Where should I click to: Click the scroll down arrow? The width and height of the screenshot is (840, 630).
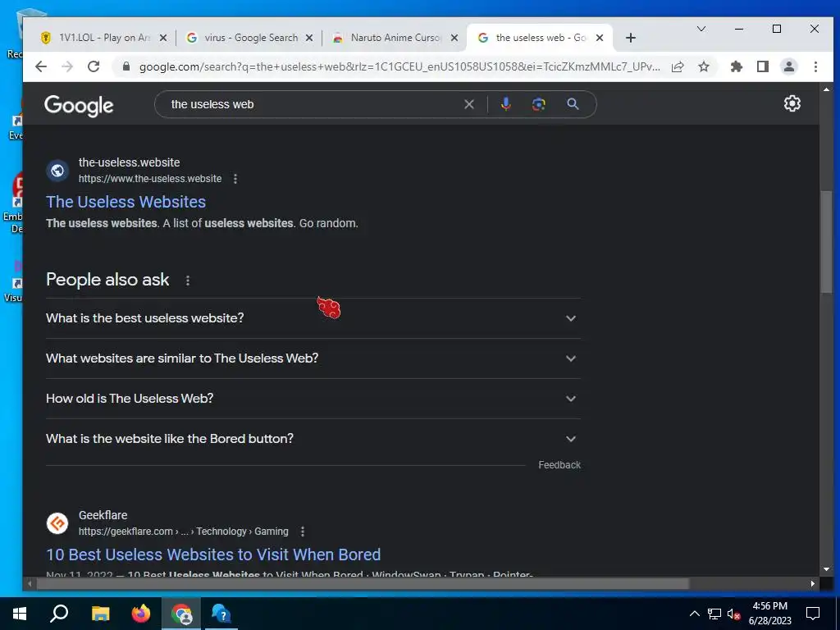(x=826, y=569)
